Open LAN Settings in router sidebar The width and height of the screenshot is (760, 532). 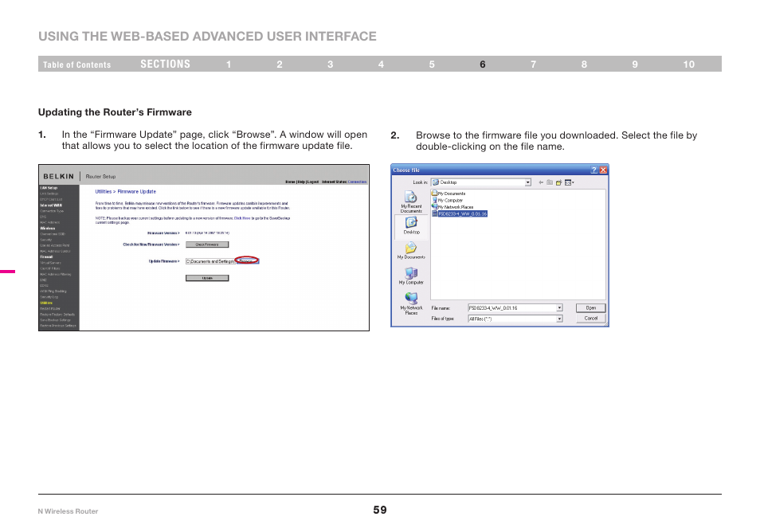49,194
